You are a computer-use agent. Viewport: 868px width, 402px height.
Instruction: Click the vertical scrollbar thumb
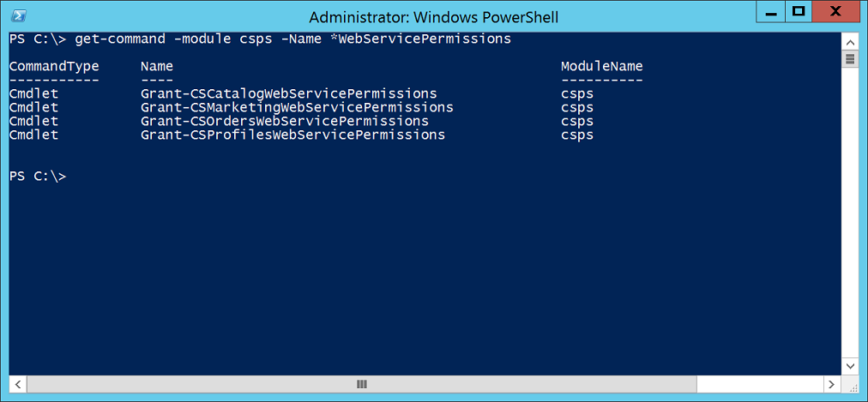click(849, 58)
